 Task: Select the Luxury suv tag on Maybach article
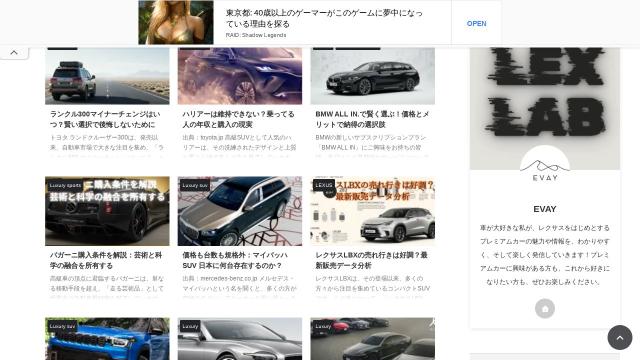195,185
